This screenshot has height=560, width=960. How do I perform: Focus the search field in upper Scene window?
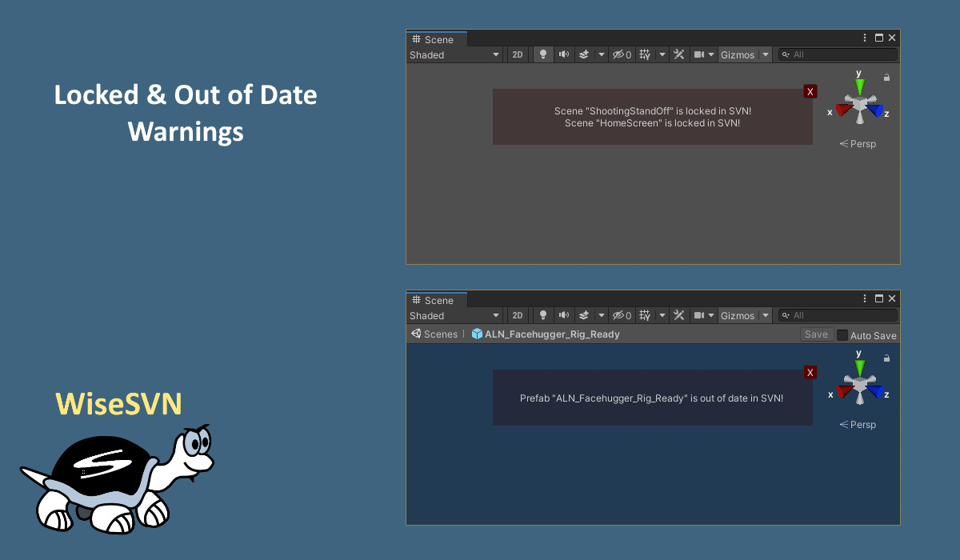(x=838, y=54)
